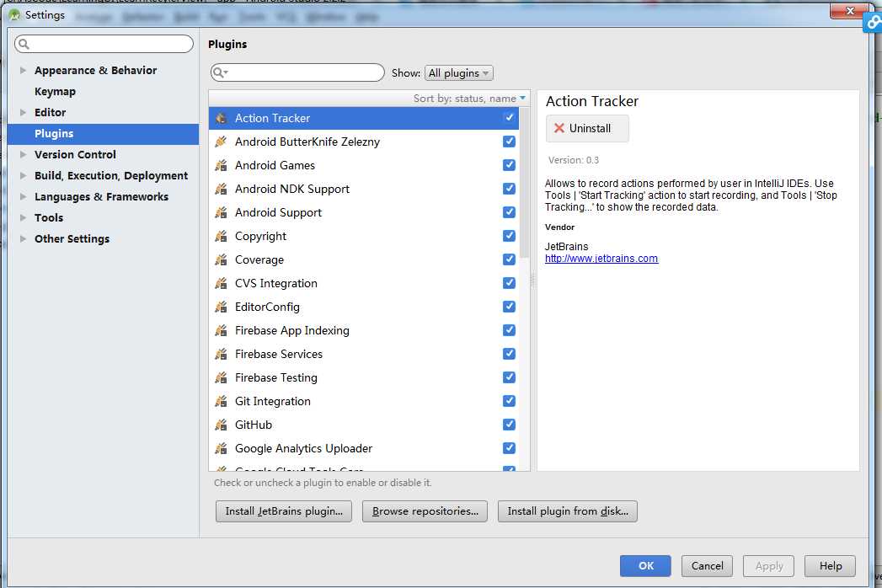Viewport: 882px width, 588px height.
Task: Click Browse repositories button
Action: tap(425, 511)
